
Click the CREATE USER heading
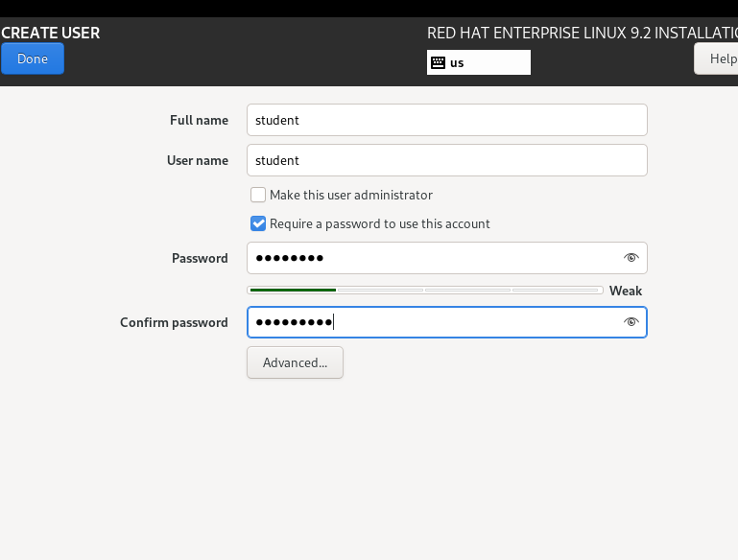pyautogui.click(x=50, y=33)
